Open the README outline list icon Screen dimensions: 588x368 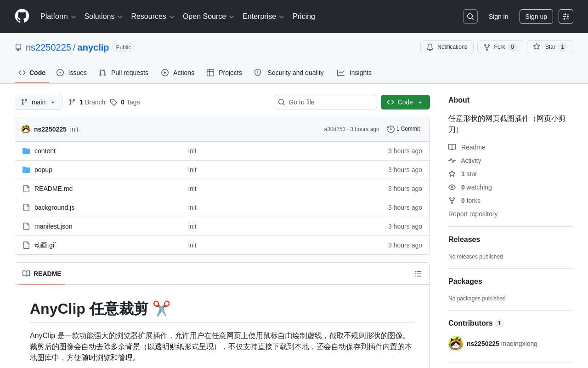coord(418,274)
